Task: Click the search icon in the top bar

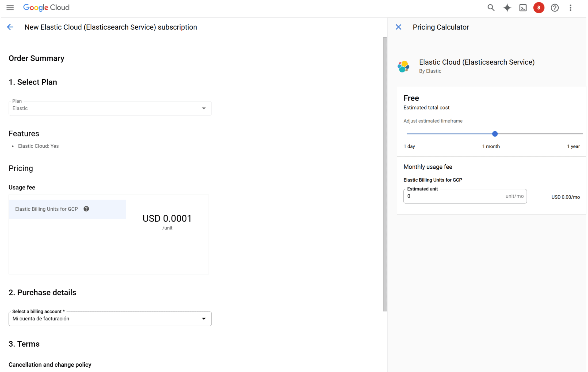Action: pos(491,8)
